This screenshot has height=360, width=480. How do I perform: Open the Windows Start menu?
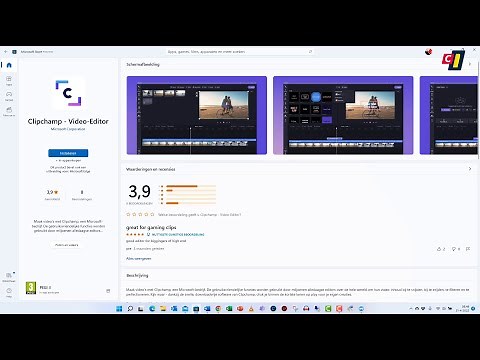tap(119, 309)
